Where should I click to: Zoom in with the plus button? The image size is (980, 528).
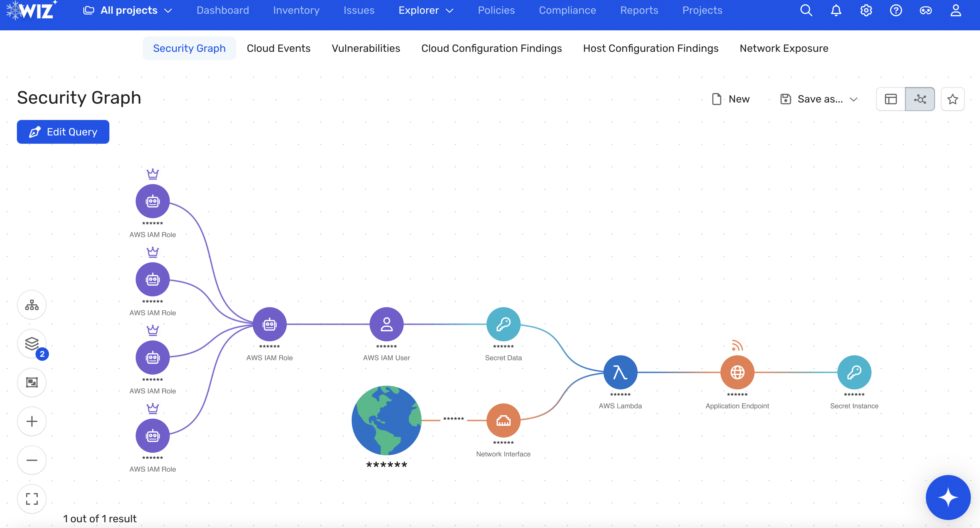32,421
